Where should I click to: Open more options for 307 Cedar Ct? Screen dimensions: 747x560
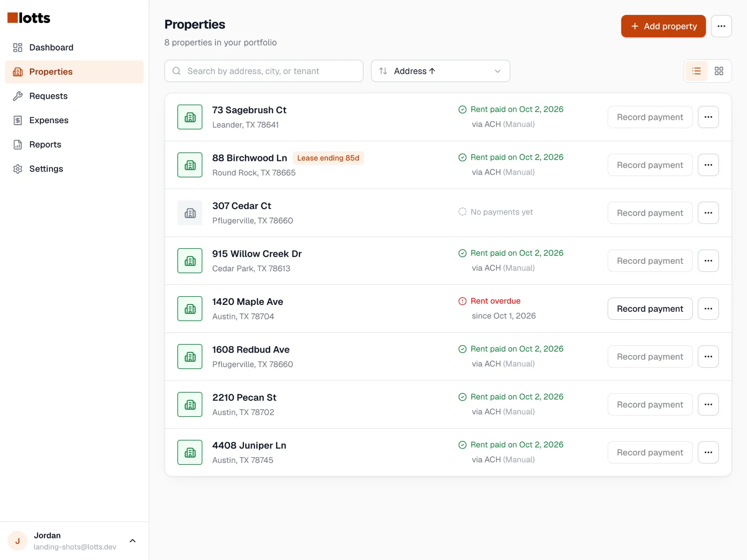click(x=708, y=213)
